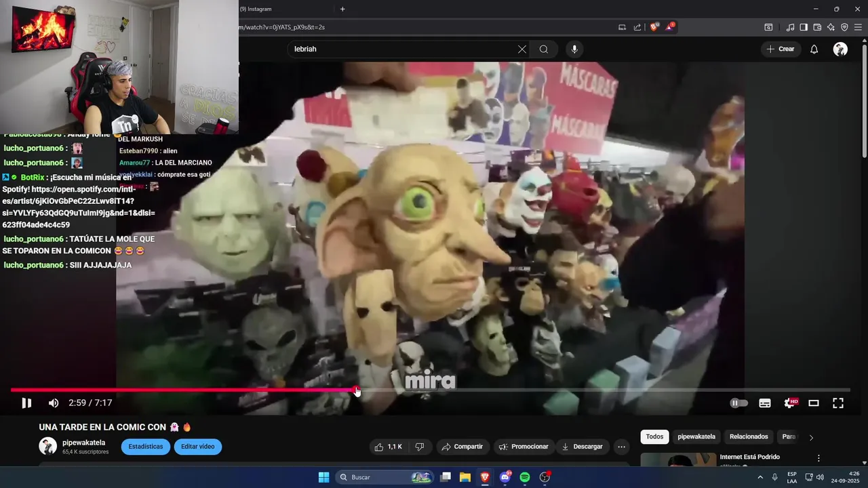Toggle the browser sidebar panel
Viewport: 868px width, 488px height.
point(804,27)
